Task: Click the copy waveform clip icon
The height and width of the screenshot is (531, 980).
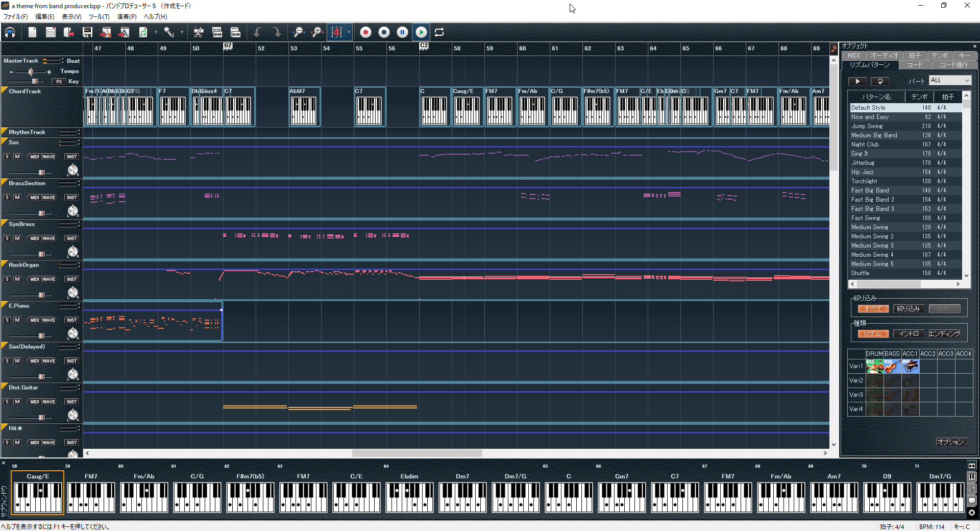Action: [217, 32]
